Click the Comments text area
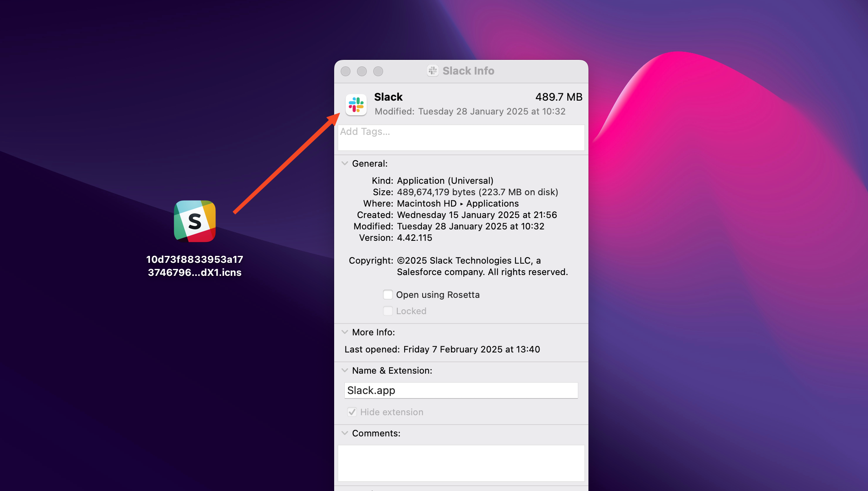This screenshot has height=491, width=868. pyautogui.click(x=461, y=463)
